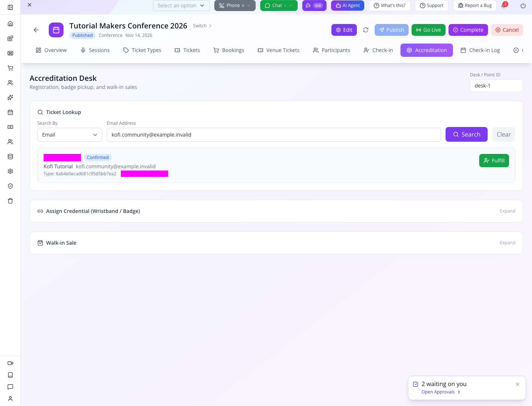Viewport: 532px width, 406px height.
Task: Open the shopping cart sidebar icon
Action: [x=10, y=68]
